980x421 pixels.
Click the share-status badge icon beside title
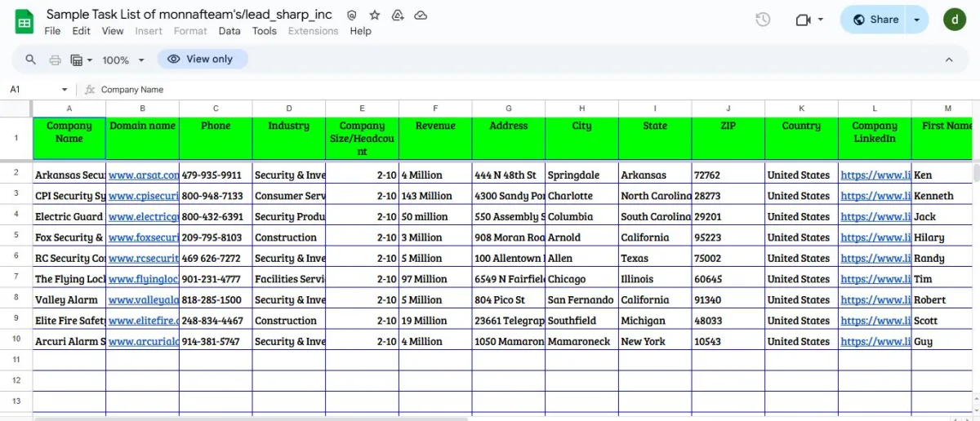point(352,15)
